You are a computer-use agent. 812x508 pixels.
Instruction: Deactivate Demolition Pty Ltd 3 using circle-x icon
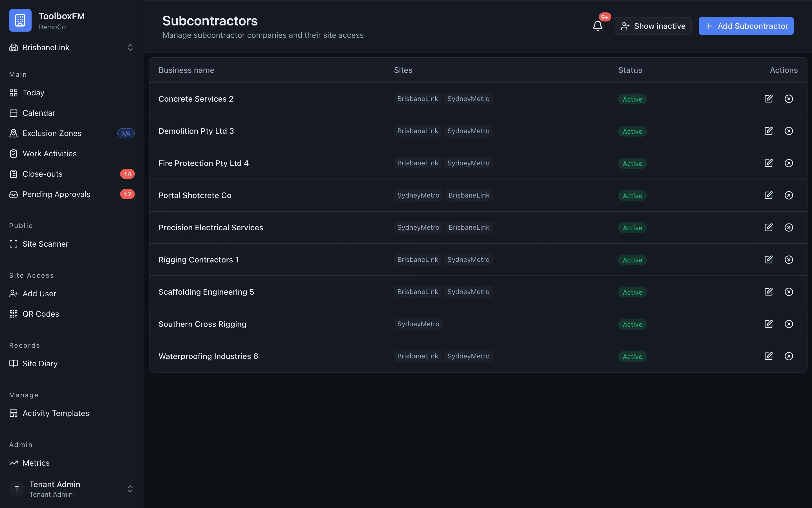tap(789, 131)
